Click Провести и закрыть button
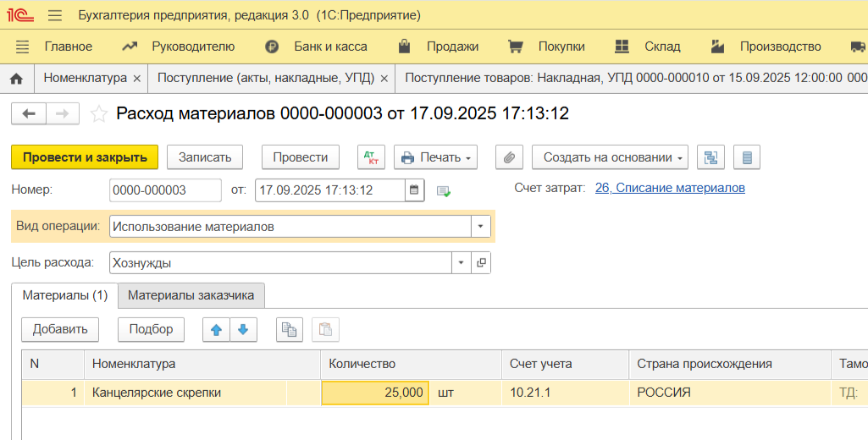Screen dimensions: 868x440 coord(85,157)
